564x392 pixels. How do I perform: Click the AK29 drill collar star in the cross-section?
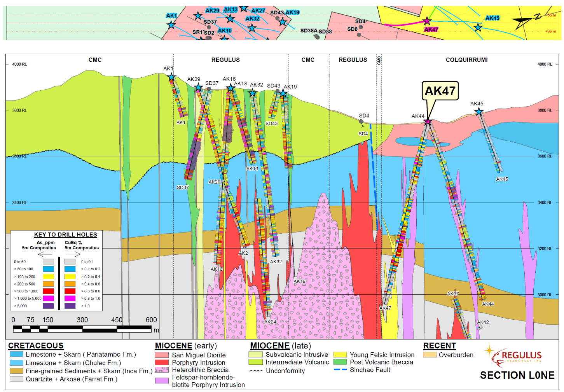click(x=198, y=87)
